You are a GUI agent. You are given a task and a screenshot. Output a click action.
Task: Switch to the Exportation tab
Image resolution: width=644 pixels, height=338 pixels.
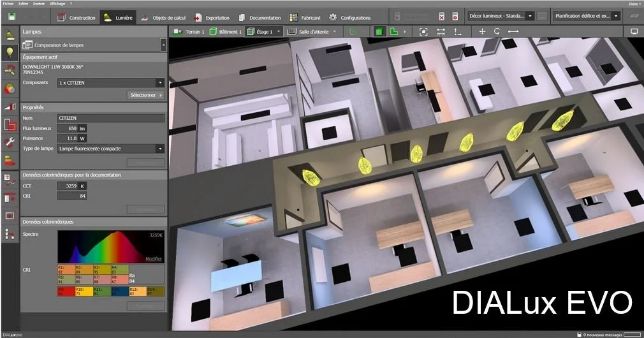[x=212, y=18]
